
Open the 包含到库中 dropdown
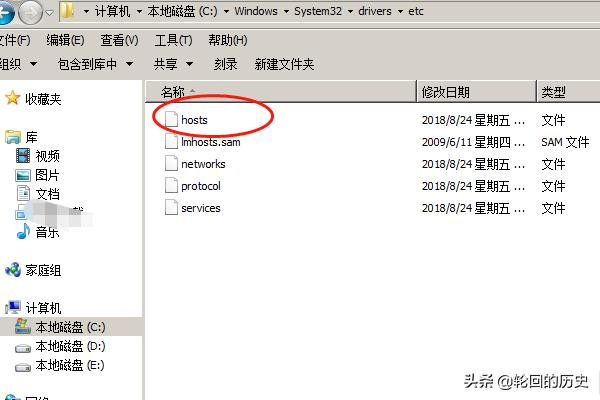96,64
